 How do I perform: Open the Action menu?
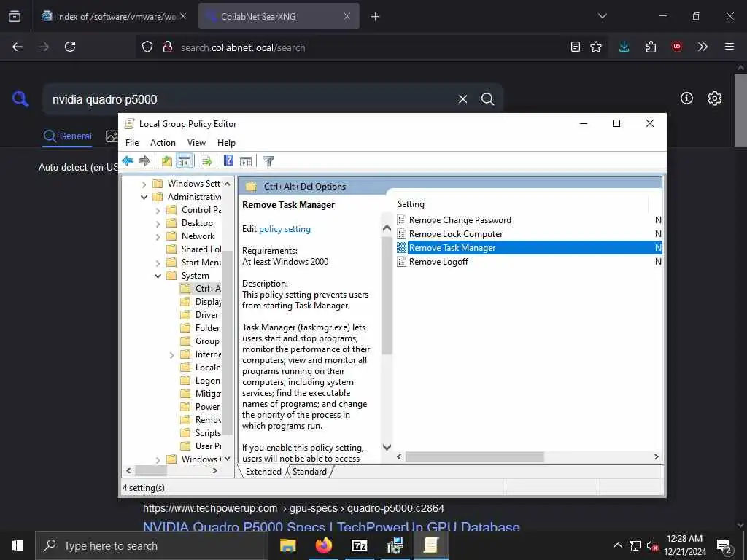163,143
